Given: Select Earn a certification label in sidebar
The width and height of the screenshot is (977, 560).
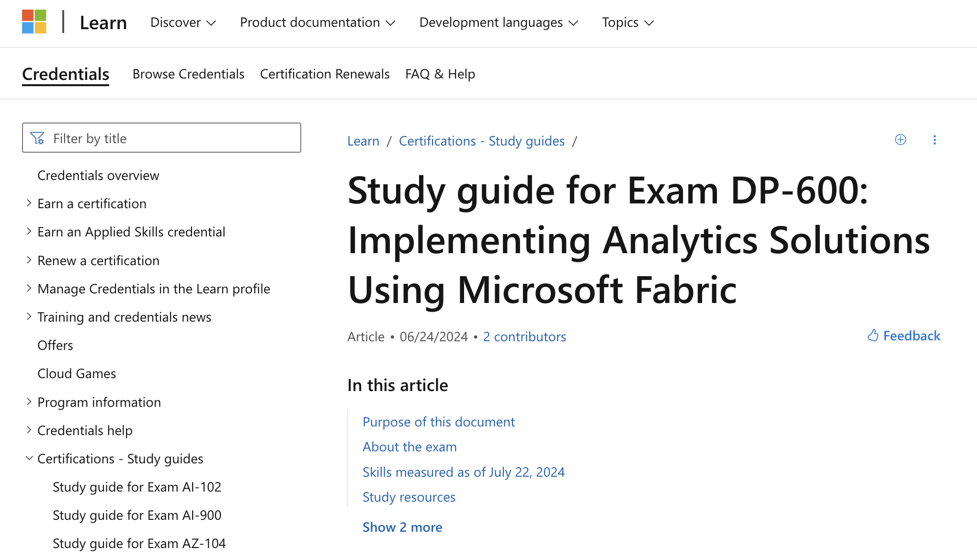Looking at the screenshot, I should pos(92,204).
